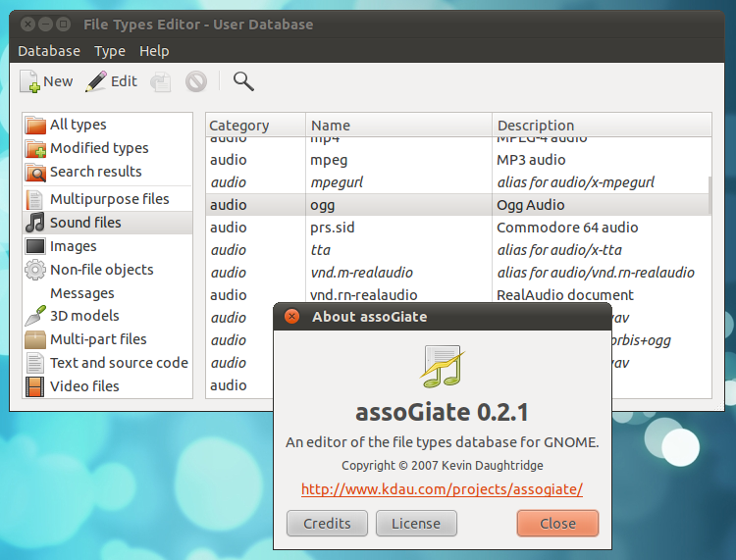Click the assoGiate logo in About dialog
The width and height of the screenshot is (736, 560).
(x=443, y=366)
